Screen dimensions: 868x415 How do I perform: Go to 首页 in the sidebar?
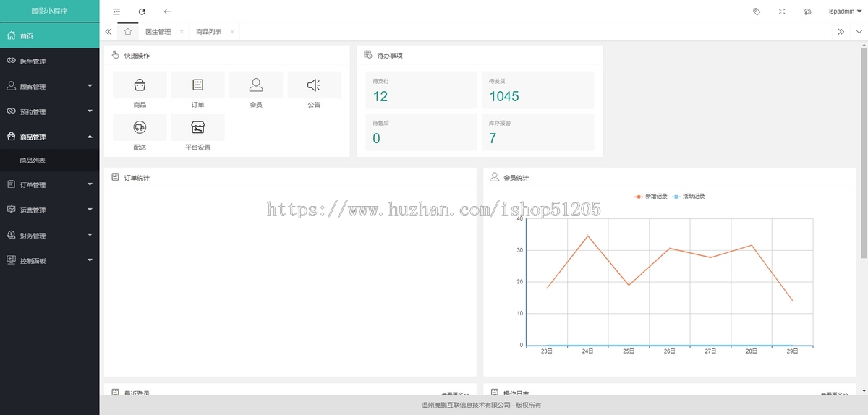[50, 35]
